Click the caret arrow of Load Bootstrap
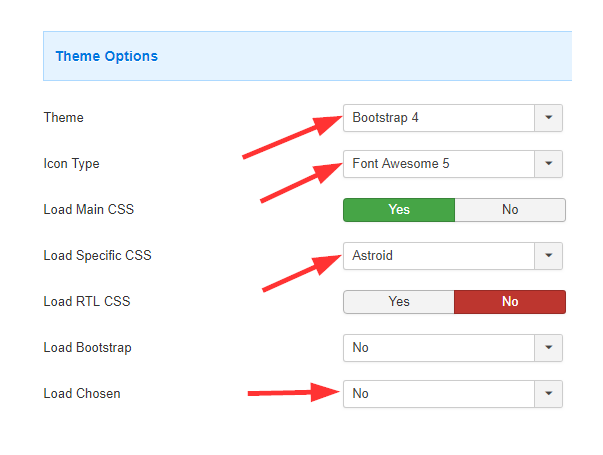 click(x=548, y=348)
